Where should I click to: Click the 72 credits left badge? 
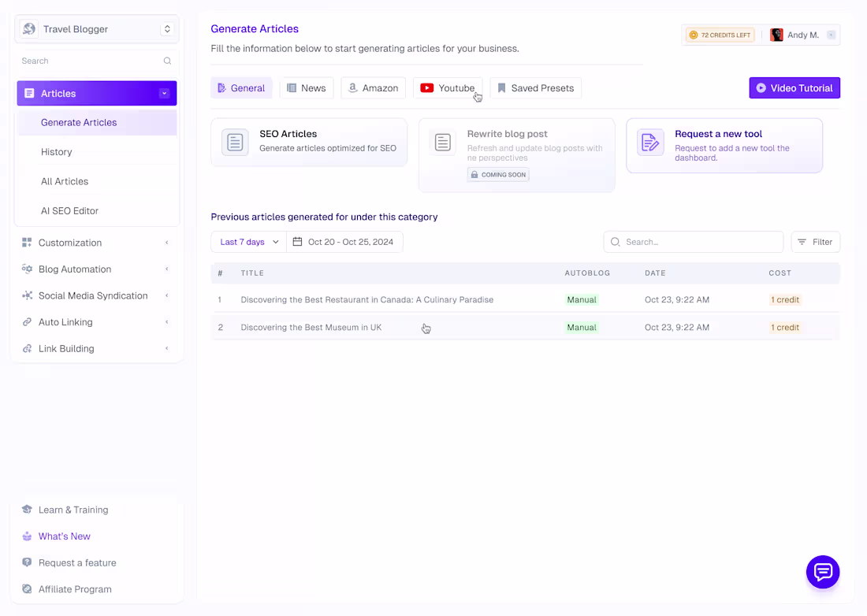pos(720,35)
